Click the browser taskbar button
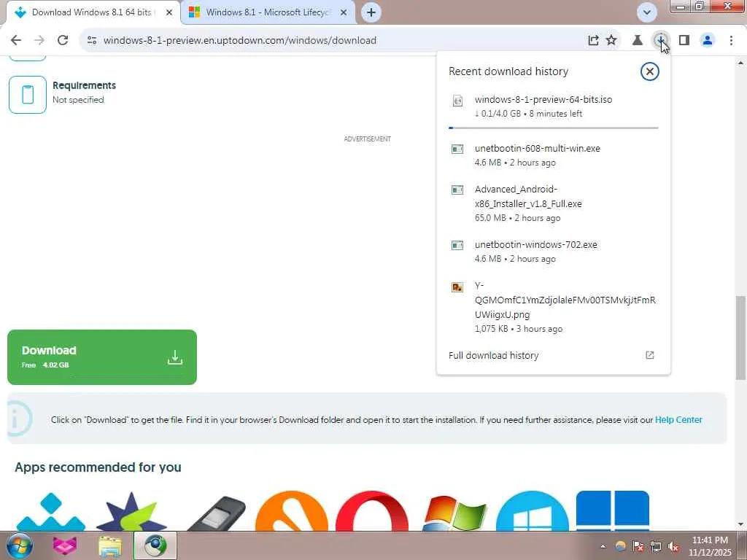The width and height of the screenshot is (747, 560). tap(155, 545)
